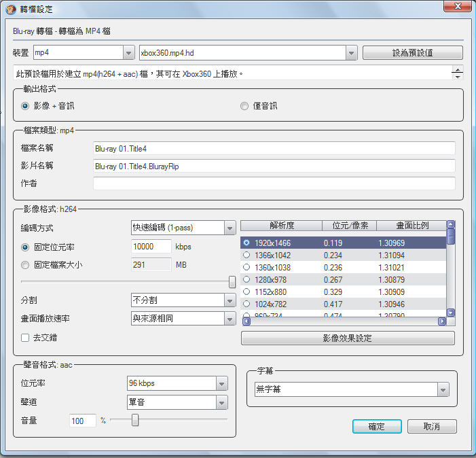Expand the xbox360.mp4.hd preset dropdown
This screenshot has height=458, width=476.
click(x=350, y=53)
